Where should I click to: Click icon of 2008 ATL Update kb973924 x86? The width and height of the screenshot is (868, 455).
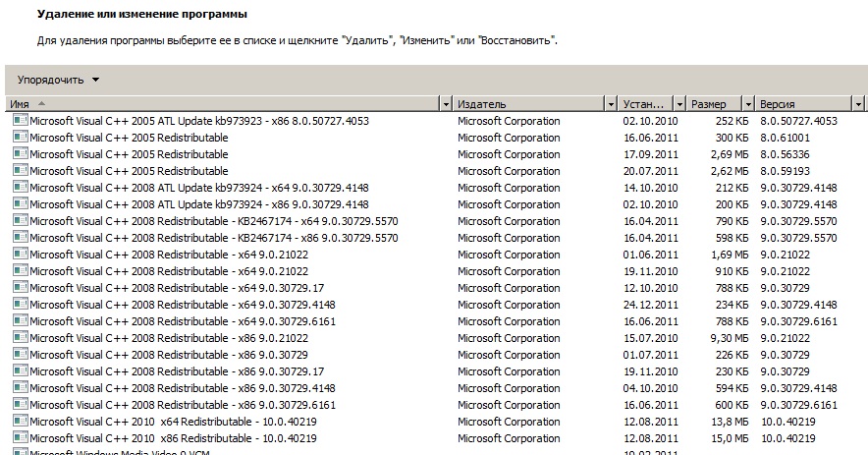(20, 203)
